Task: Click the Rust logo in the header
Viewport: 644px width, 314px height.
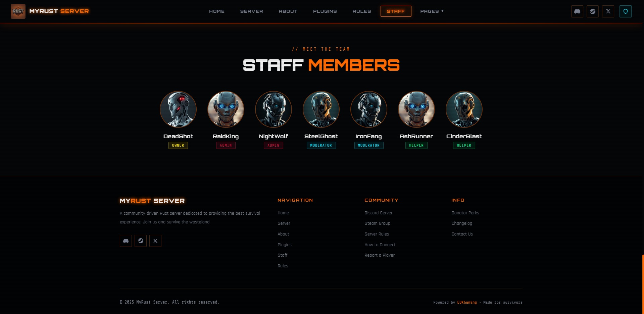Action: pyautogui.click(x=18, y=11)
